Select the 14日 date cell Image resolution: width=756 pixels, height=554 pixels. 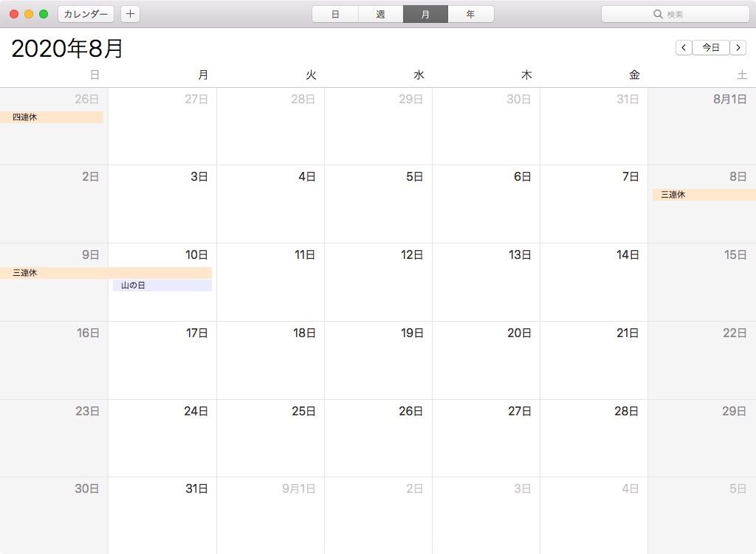tap(594, 283)
